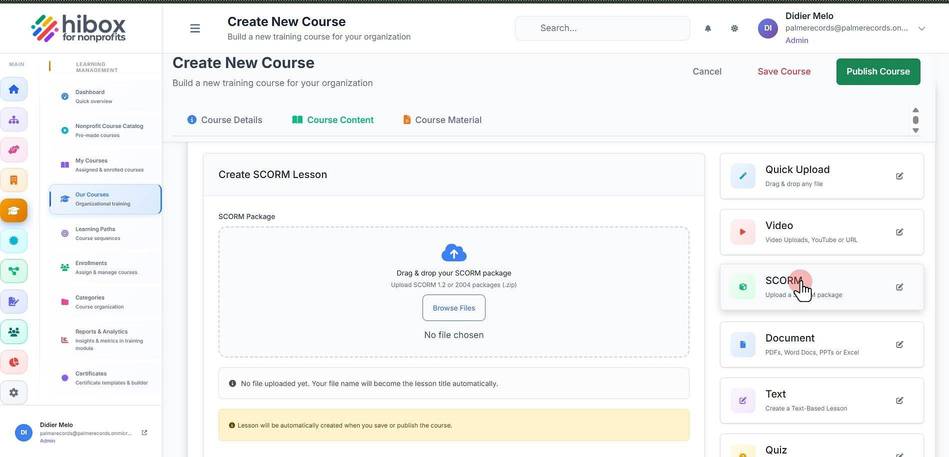Click edit icon next to Quick Upload

pos(899,176)
